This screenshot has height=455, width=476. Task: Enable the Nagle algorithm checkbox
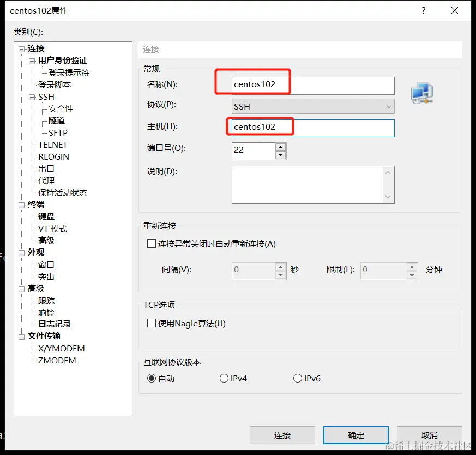coord(151,323)
